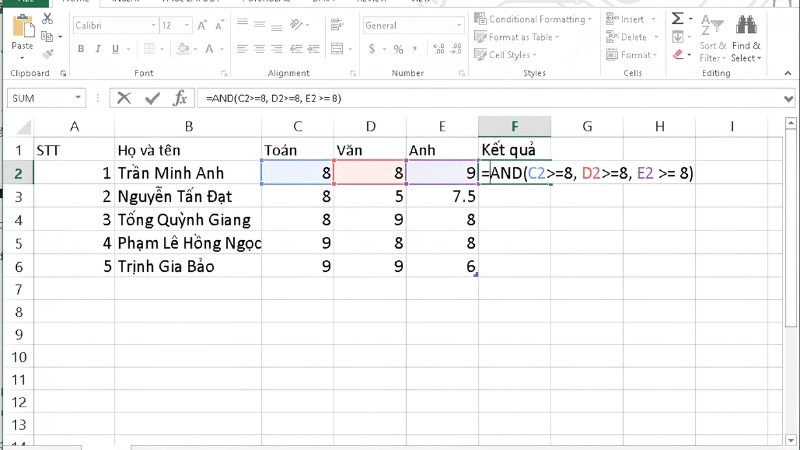Click the 7.5 value cell
The image size is (800, 450).
coord(442,196)
